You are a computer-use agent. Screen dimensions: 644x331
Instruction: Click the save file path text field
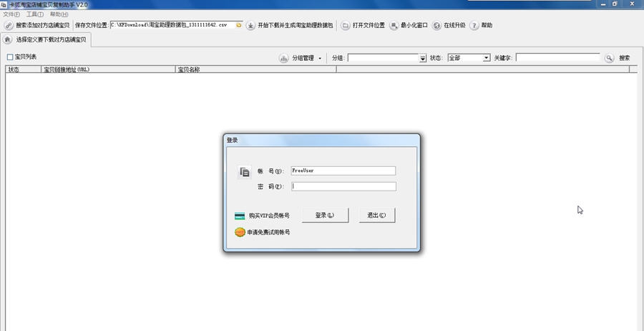point(173,25)
